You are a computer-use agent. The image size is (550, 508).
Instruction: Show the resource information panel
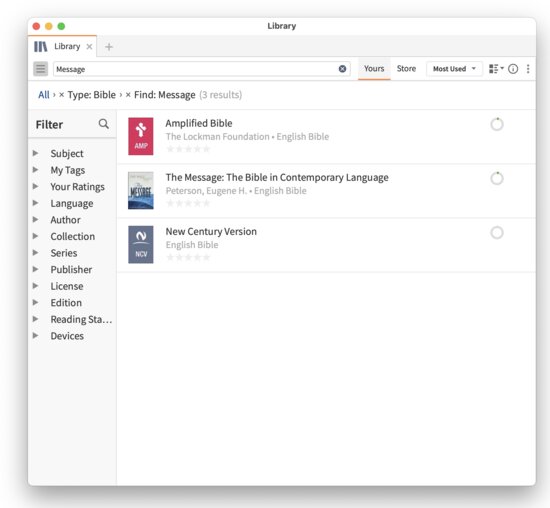(513, 69)
